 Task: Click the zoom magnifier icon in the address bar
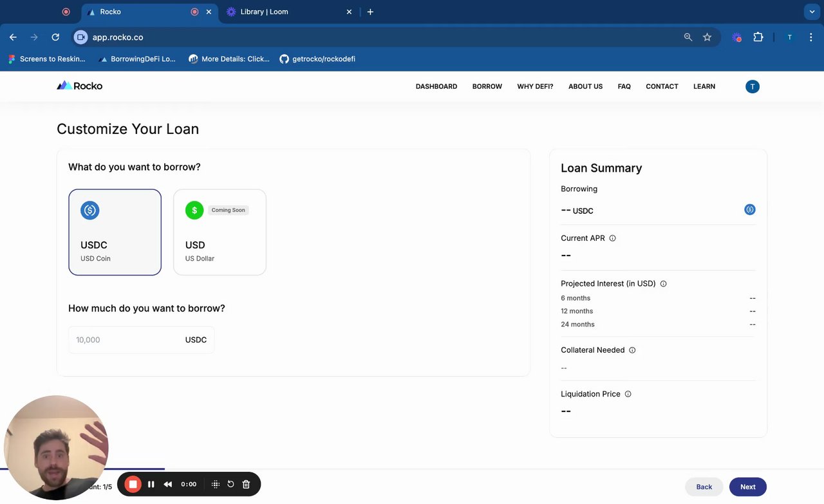[688, 37]
